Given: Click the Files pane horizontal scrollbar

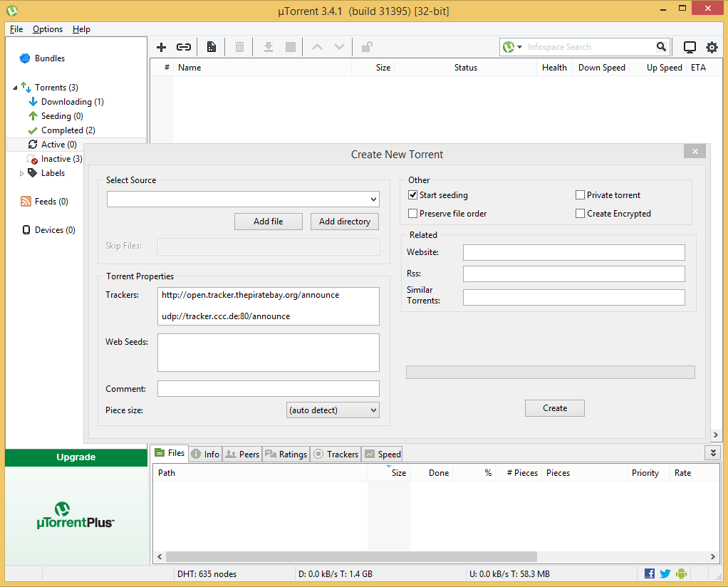Looking at the screenshot, I should pos(351,556).
